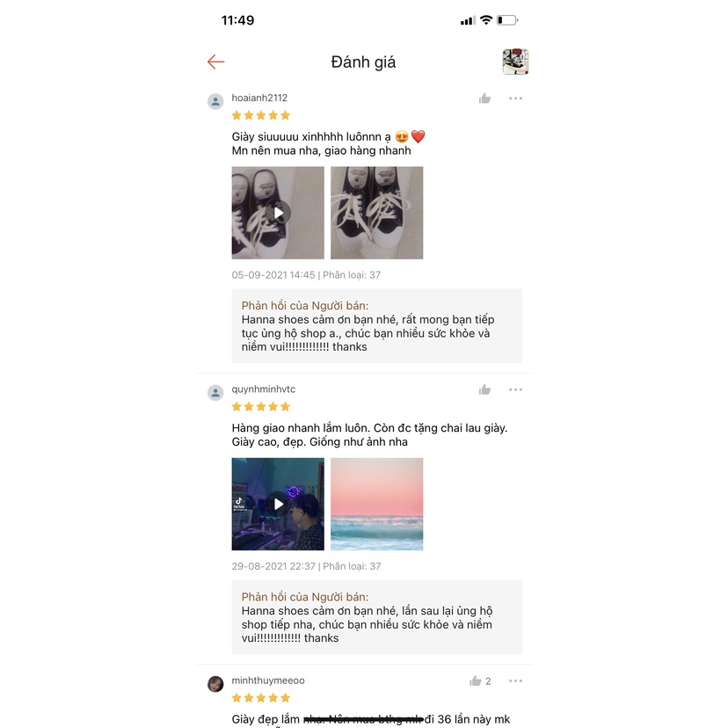
Task: Tap the username quynhminhvtc
Action: [x=263, y=389]
